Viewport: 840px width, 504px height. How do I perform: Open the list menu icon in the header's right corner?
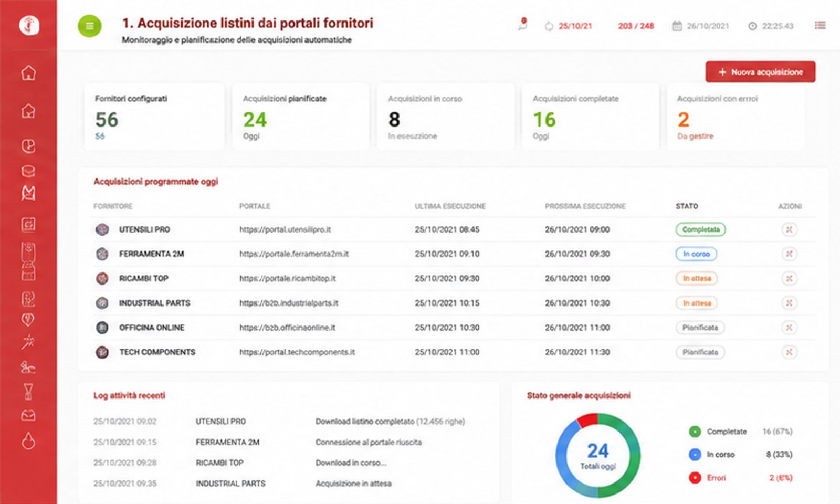pyautogui.click(x=820, y=25)
